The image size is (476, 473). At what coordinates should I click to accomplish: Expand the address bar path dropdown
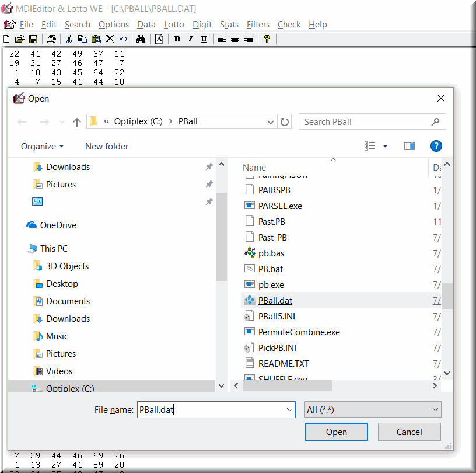point(270,122)
